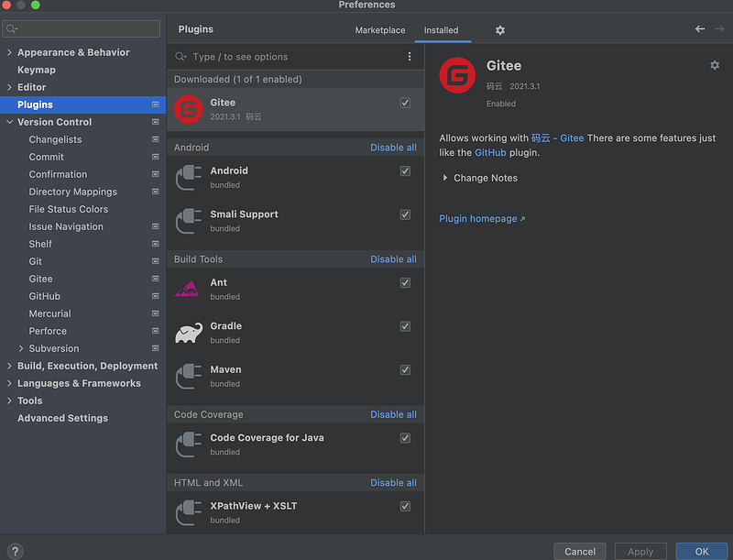Expand Build, Execution, Deployment group
Viewport: 733px width, 560px height.
tap(9, 366)
